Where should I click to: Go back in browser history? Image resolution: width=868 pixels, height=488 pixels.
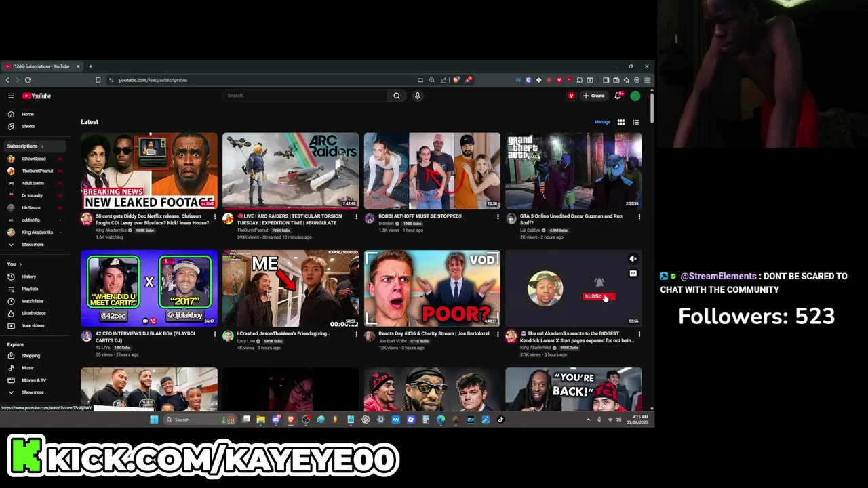(x=7, y=80)
